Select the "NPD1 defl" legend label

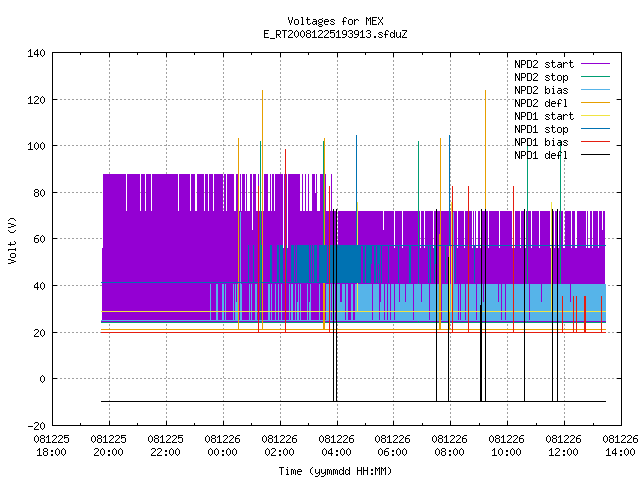[541, 156]
